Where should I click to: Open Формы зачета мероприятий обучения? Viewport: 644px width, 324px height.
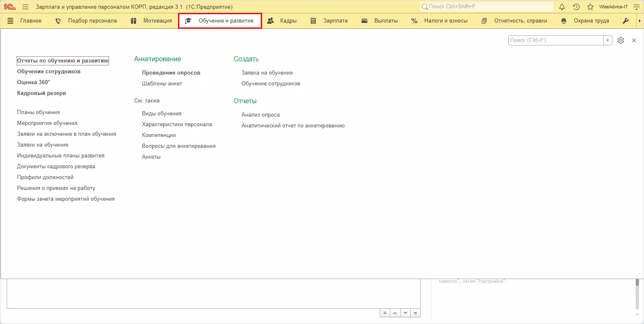tap(66, 199)
